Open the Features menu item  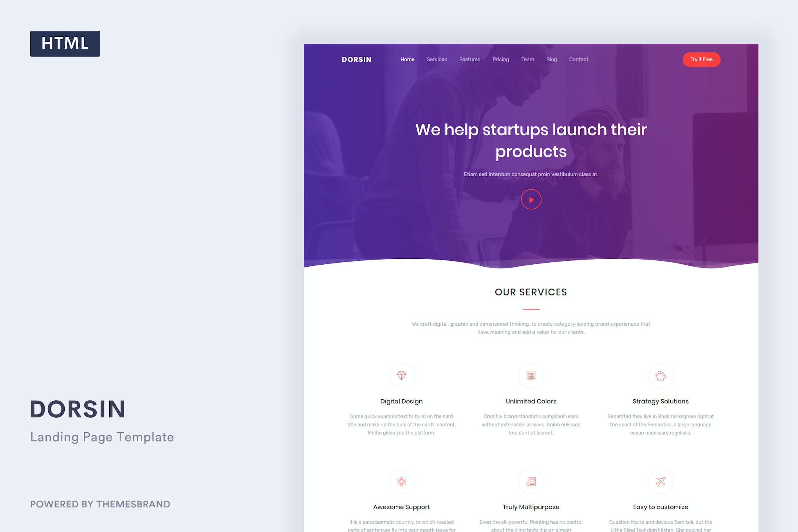[x=469, y=60]
